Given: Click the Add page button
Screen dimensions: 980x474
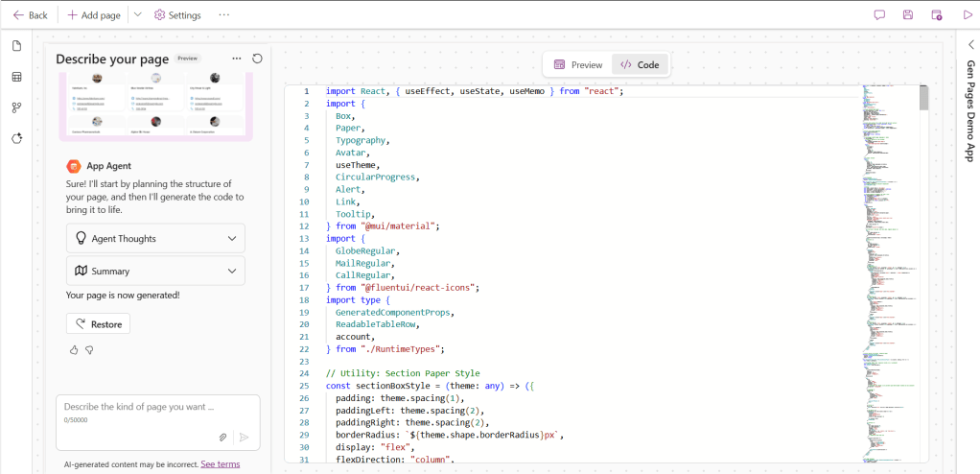Looking at the screenshot, I should coord(94,15).
